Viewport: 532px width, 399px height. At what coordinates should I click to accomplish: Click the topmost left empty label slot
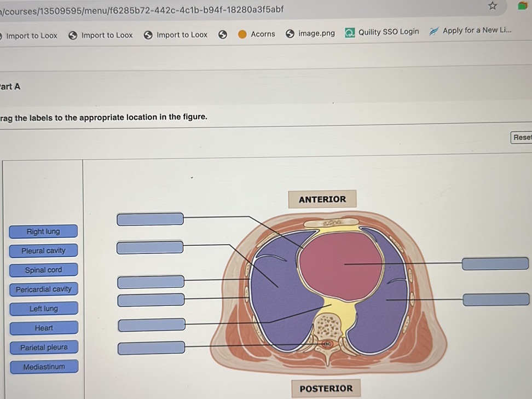150,219
